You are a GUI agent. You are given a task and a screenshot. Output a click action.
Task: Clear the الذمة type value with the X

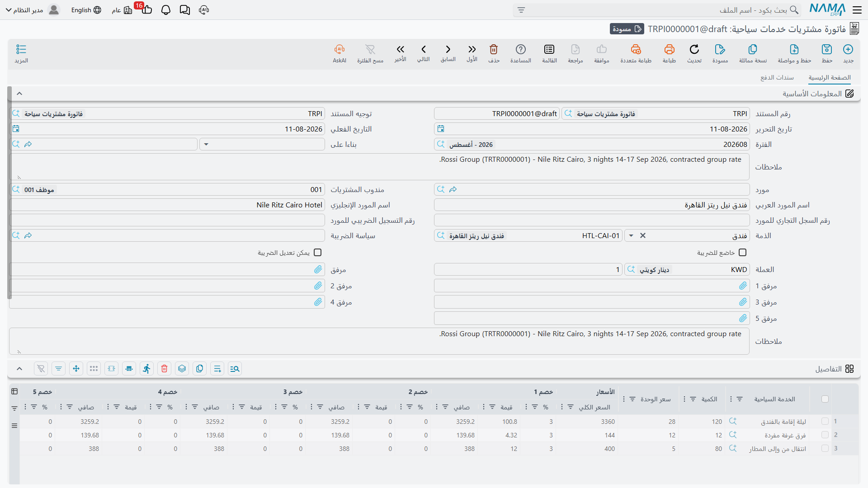pos(643,236)
